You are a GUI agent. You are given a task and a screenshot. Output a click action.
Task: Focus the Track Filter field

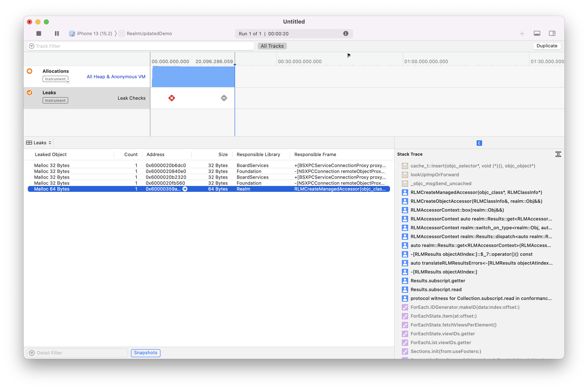coord(141,46)
